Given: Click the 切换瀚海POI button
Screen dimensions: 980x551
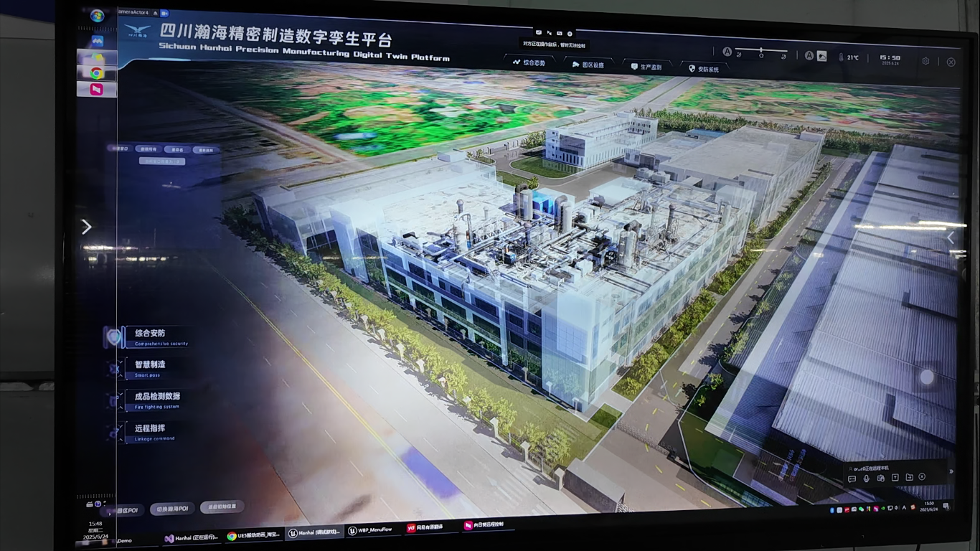Looking at the screenshot, I should [x=172, y=509].
